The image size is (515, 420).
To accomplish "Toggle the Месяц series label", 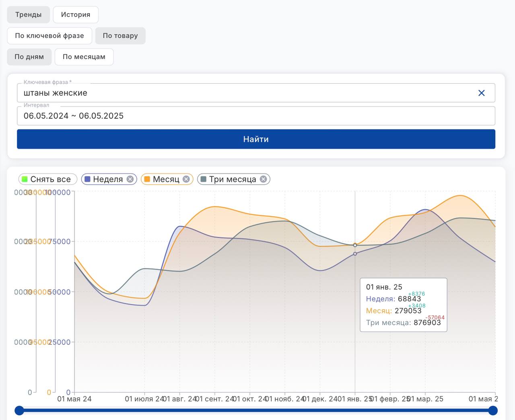I will click(166, 179).
